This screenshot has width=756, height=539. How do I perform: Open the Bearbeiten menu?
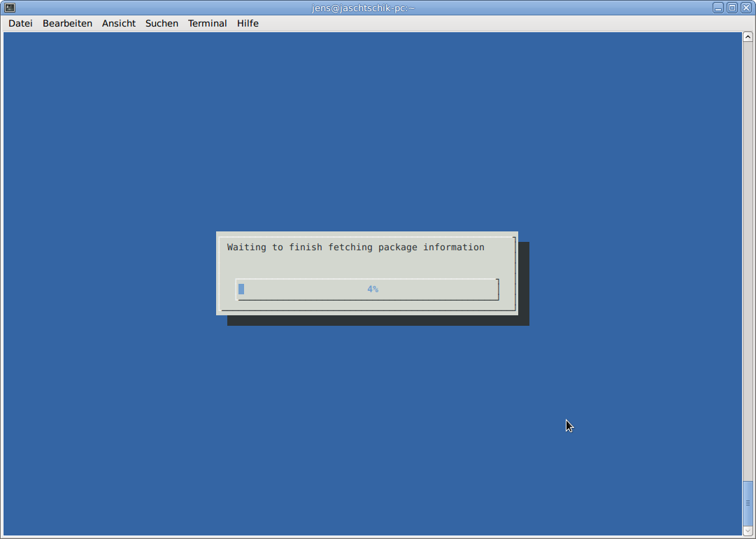click(x=67, y=23)
